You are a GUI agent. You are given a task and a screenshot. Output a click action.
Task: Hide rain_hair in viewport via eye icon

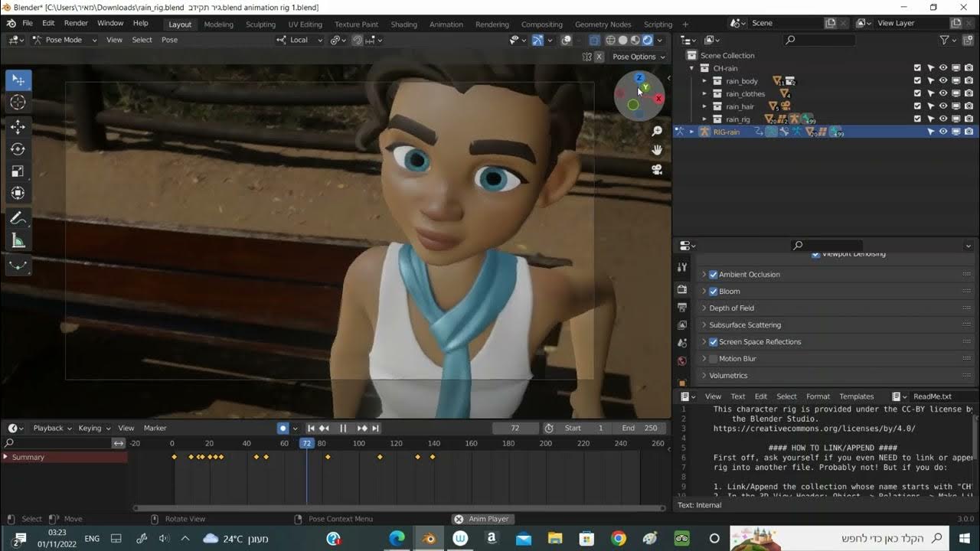tap(943, 106)
